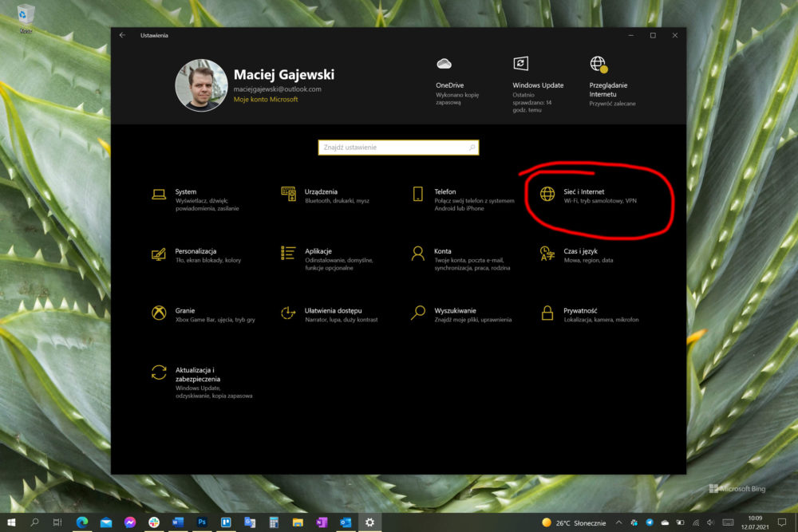Click the Telegram tray icon
Viewport: 798px width, 532px height.
(650, 522)
